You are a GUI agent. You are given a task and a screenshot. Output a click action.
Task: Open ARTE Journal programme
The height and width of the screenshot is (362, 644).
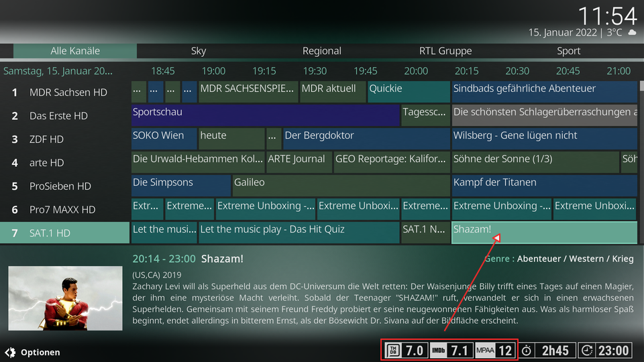tap(299, 162)
